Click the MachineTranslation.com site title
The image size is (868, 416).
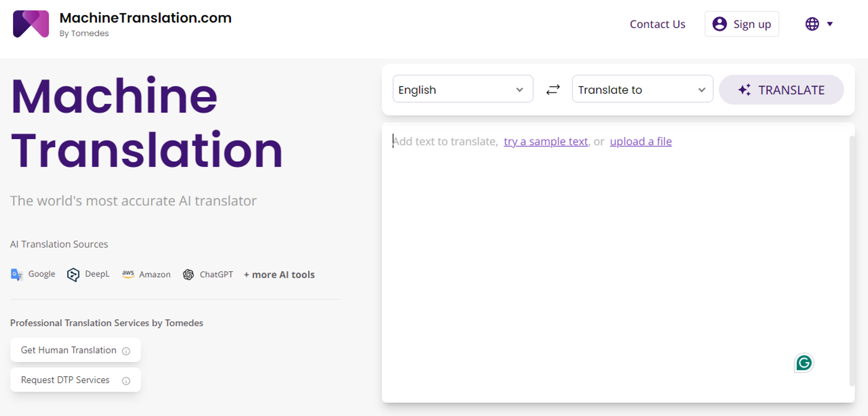(x=146, y=18)
